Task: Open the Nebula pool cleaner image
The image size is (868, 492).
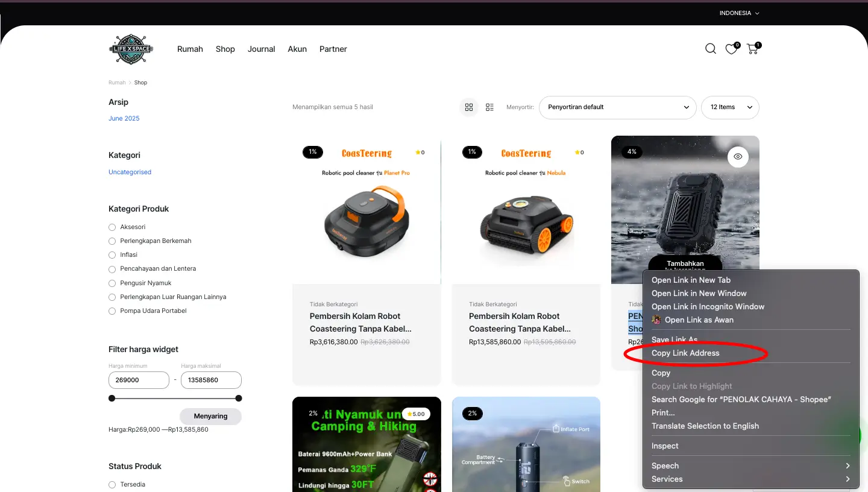Action: [x=526, y=210]
